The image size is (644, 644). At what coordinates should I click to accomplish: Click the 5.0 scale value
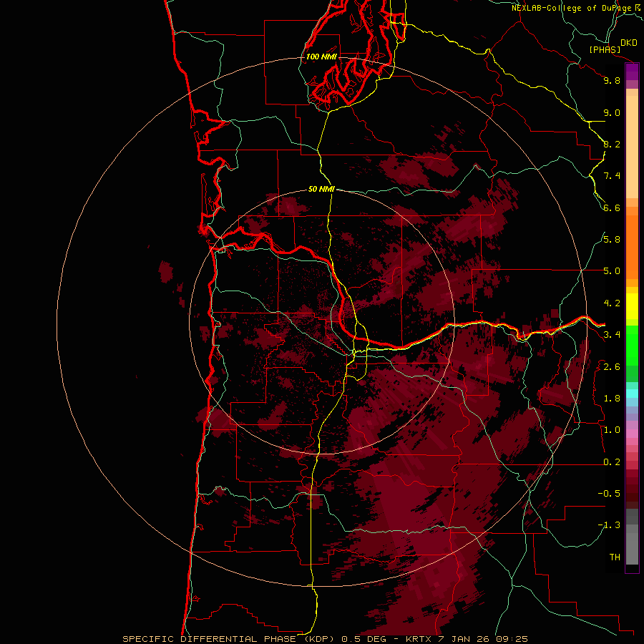point(612,271)
